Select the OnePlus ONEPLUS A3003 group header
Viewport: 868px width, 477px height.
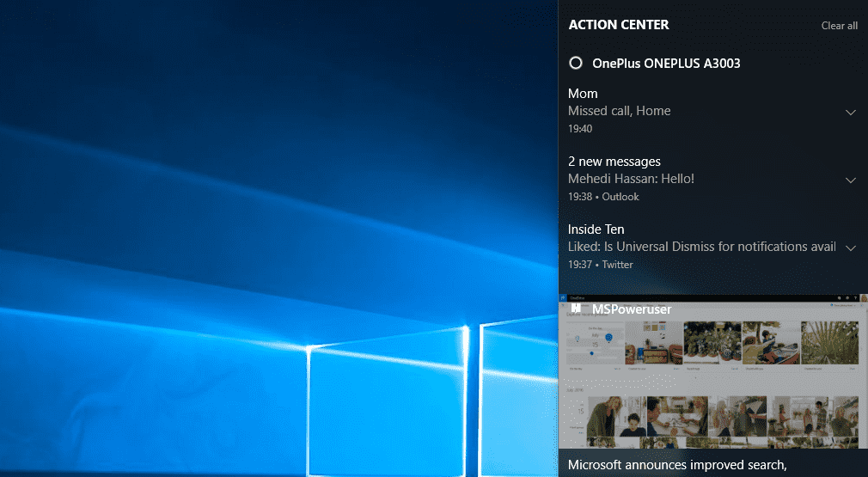tap(666, 63)
